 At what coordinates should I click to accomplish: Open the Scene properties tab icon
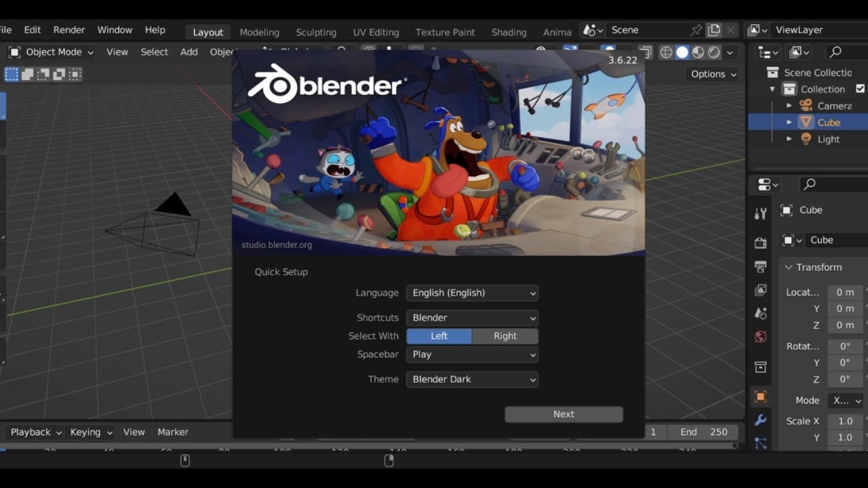760,313
